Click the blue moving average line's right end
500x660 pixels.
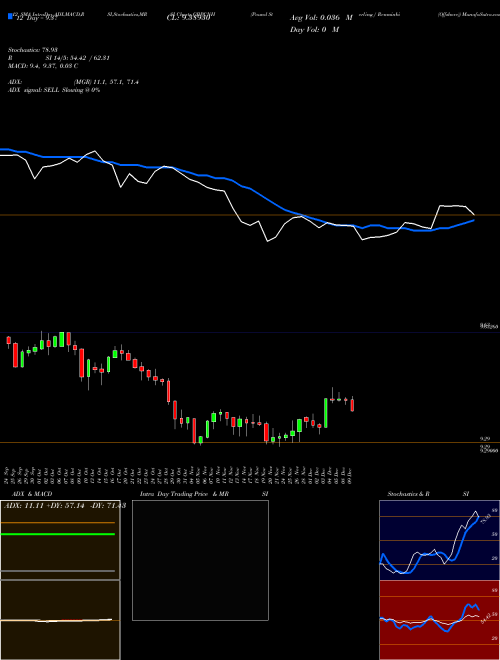474,220
